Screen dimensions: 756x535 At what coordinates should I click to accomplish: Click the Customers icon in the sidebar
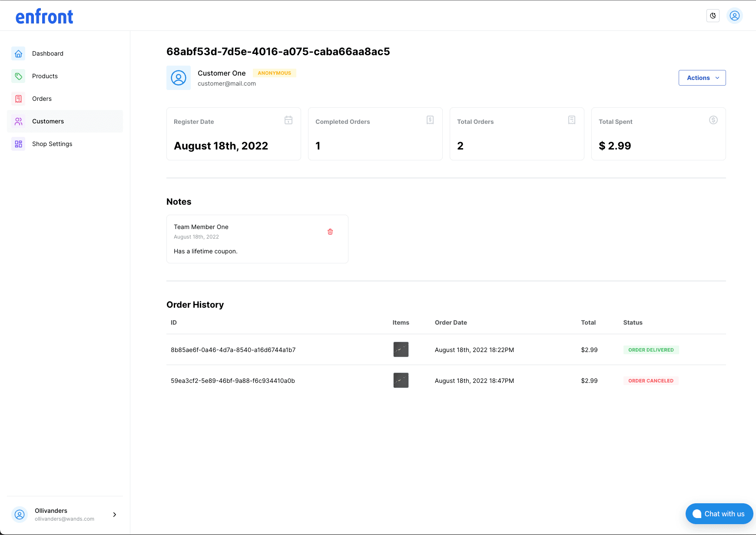coord(18,121)
